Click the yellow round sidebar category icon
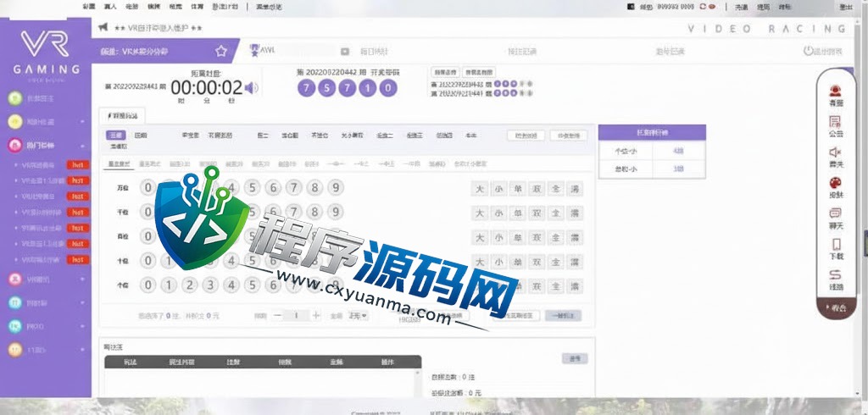The width and height of the screenshot is (868, 415). 15,122
